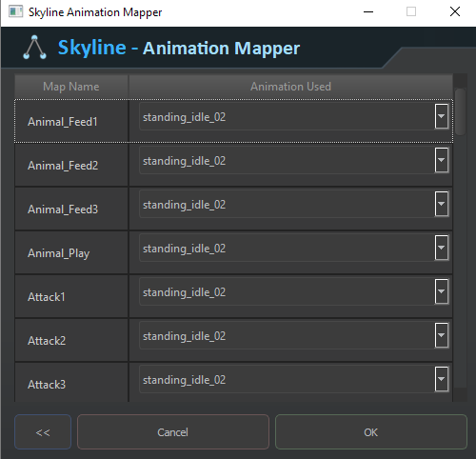Select the Attack2 map name cell
476x459 pixels.
click(71, 340)
